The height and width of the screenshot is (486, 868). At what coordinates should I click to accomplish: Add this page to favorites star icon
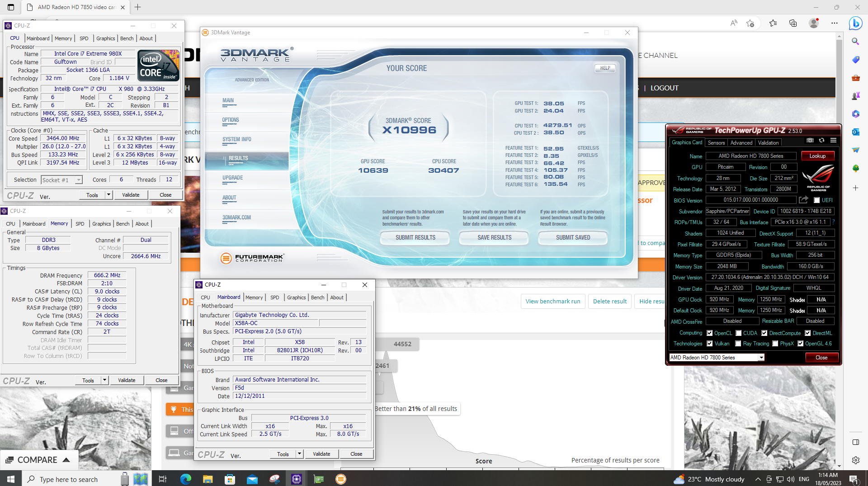tap(750, 23)
